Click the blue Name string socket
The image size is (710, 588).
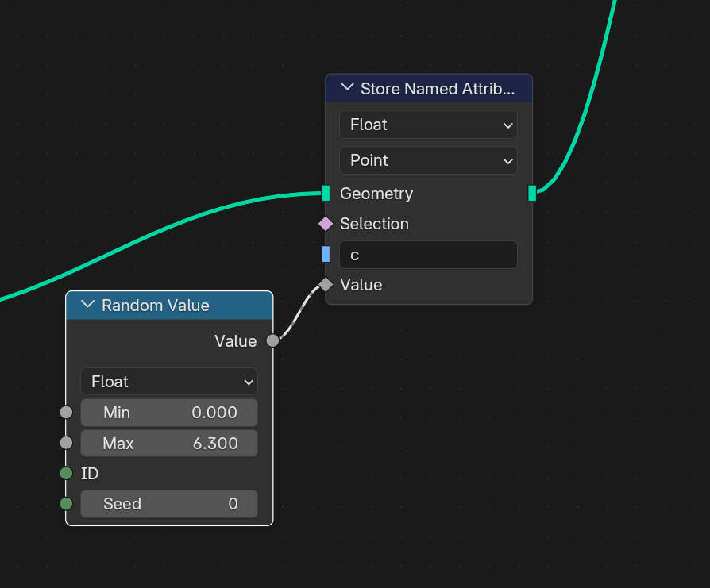pos(326,254)
